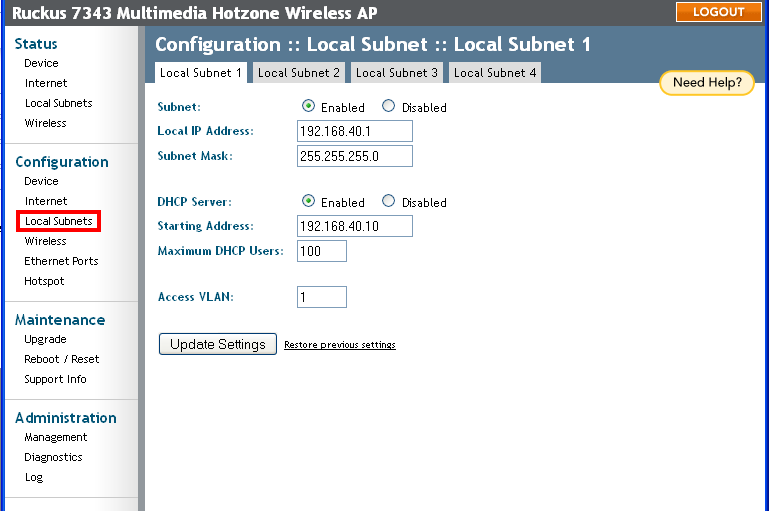Edit the Maximum DHCP Users field
The height and width of the screenshot is (511, 769).
[x=322, y=251]
